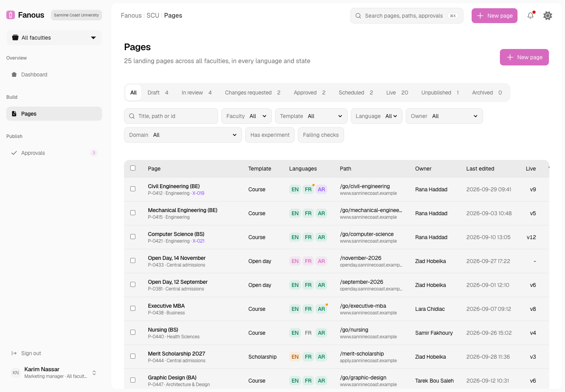This screenshot has height=392, width=565.
Task: Click the search magnifier icon in top bar
Action: [x=358, y=16]
